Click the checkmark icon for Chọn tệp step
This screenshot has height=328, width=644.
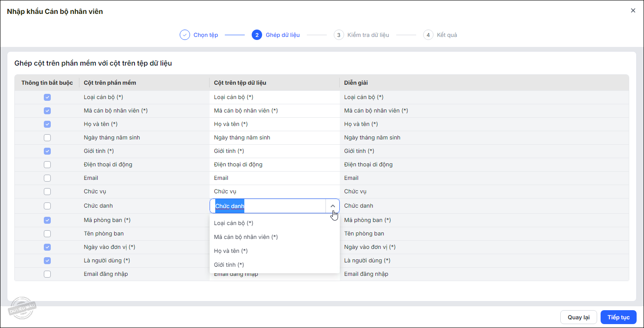click(185, 35)
